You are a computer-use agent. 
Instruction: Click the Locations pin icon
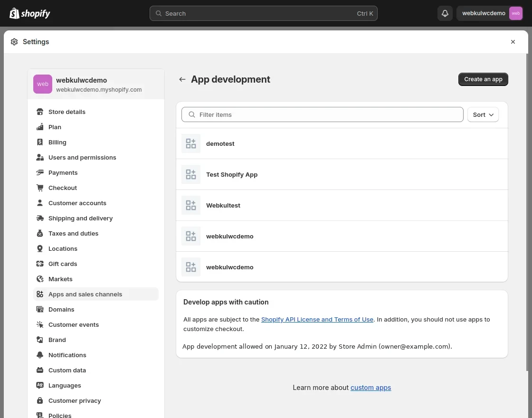pos(40,249)
